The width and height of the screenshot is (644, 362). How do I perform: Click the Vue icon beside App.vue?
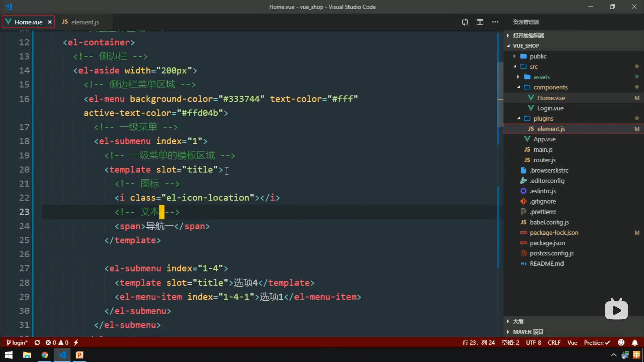527,139
